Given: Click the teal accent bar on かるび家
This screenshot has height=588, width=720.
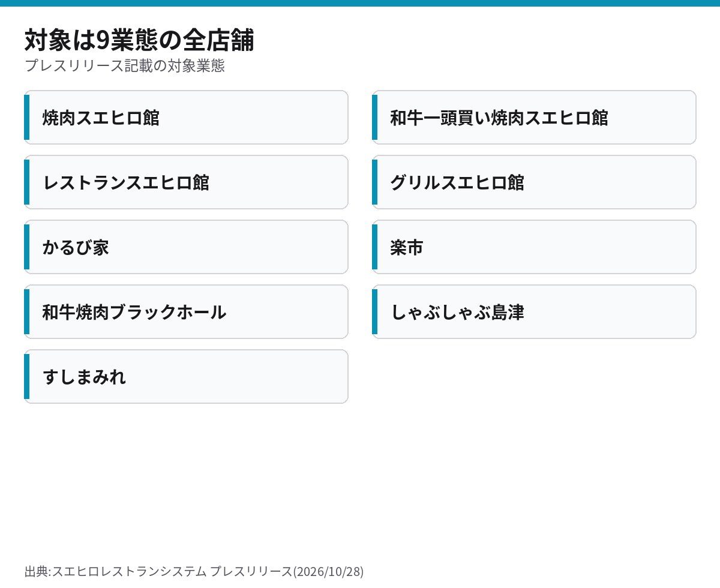Looking at the screenshot, I should tap(26, 247).
